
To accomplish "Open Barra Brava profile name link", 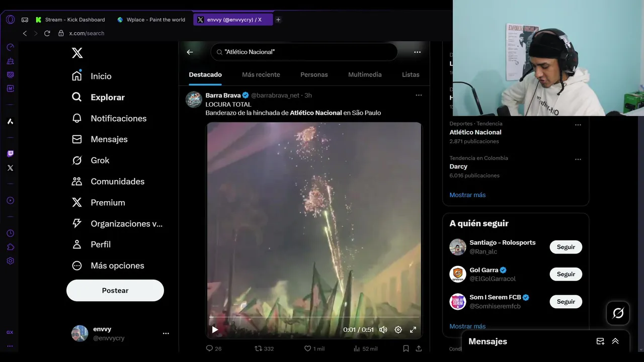I will (x=223, y=95).
